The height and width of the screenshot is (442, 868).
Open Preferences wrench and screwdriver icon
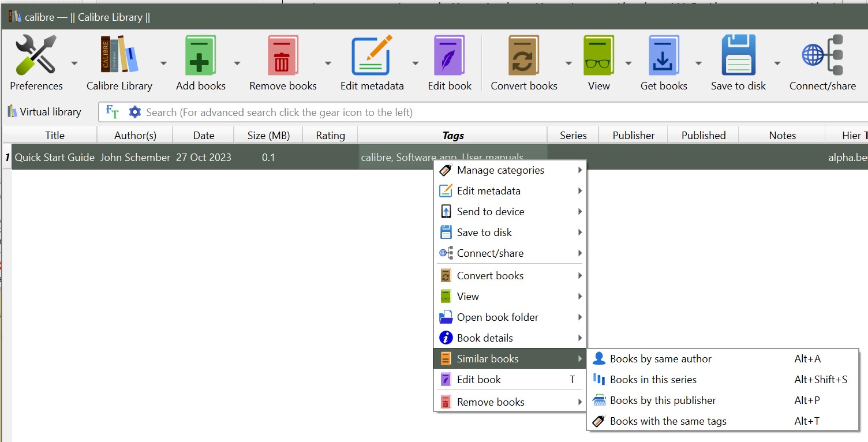coord(36,56)
